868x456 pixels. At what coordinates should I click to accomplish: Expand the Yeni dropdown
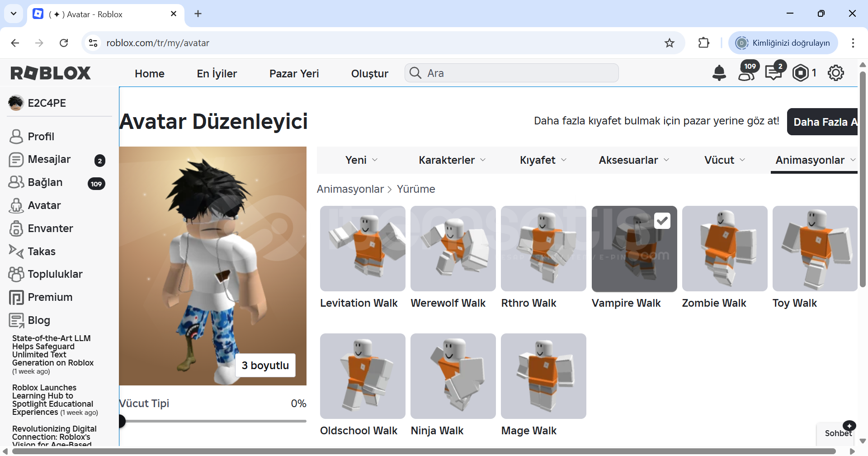pyautogui.click(x=362, y=160)
